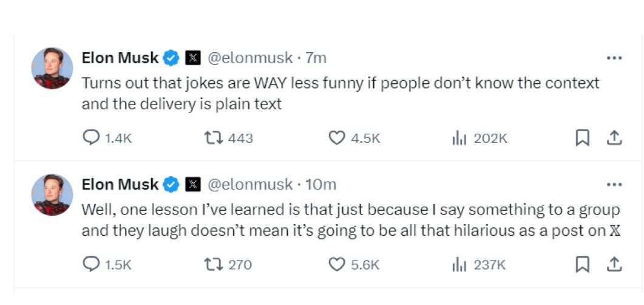Open Elon Musk profile name on first post
Image resolution: width=644 pixels, height=305 pixels.
[120, 58]
